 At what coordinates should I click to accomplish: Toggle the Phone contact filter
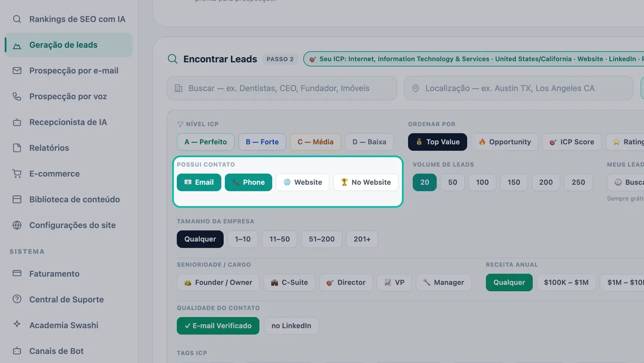click(249, 182)
